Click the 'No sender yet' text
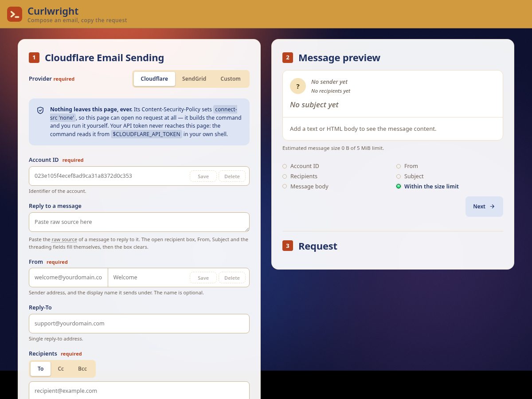Image resolution: width=532 pixels, height=399 pixels. pyautogui.click(x=329, y=82)
